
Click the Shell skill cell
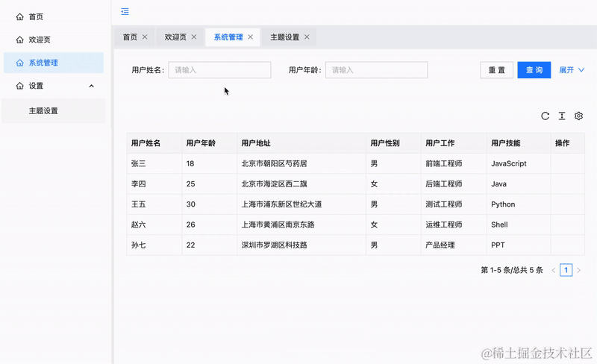[519, 225]
